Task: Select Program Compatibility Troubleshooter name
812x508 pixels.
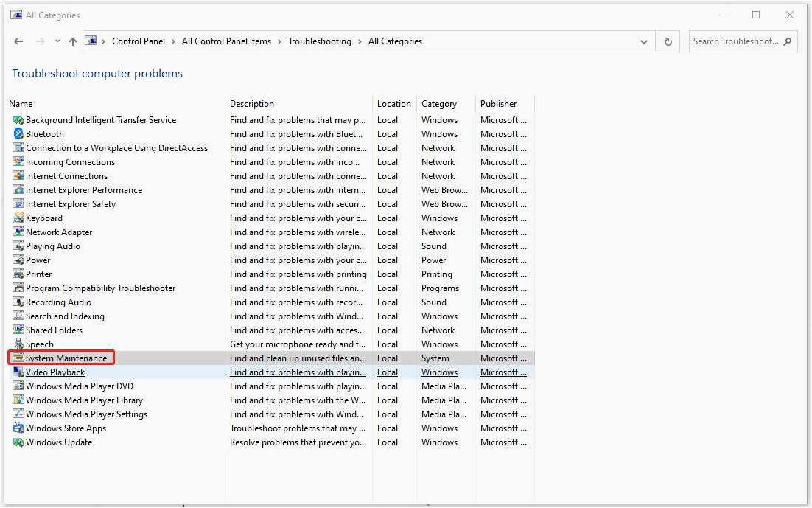Action: pyautogui.click(x=100, y=288)
